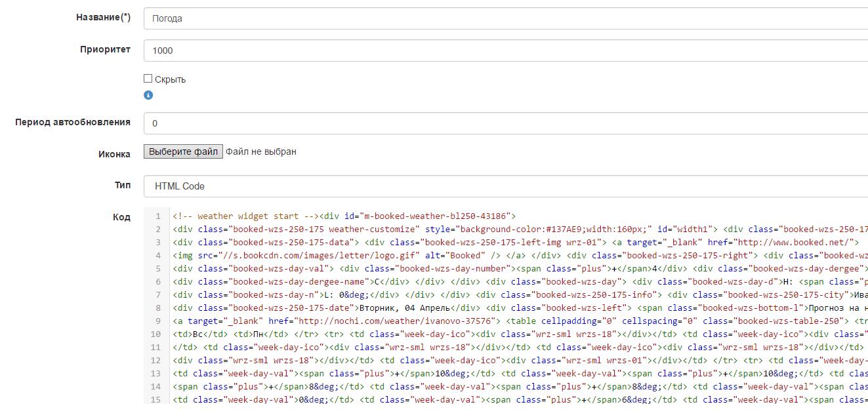Click the Скрыть checkbox label text
Screen dimensions: 868x419
tap(171, 79)
